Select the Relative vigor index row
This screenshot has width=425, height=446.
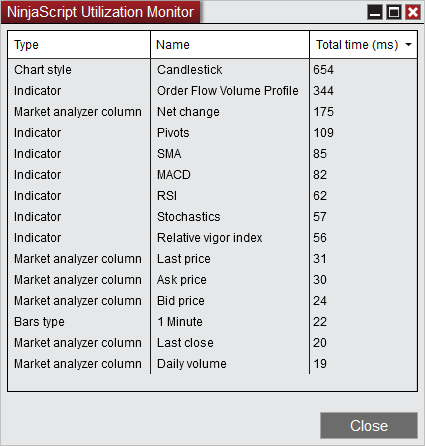[x=212, y=238]
